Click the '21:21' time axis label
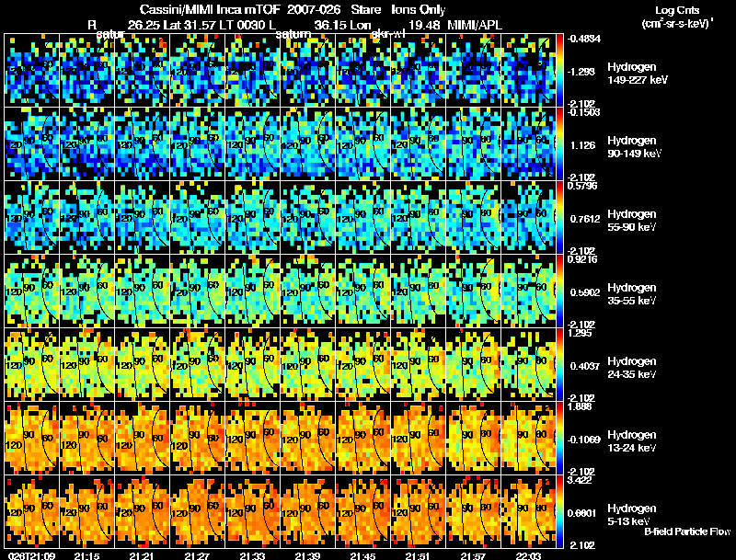The height and width of the screenshot is (560, 736). (143, 556)
